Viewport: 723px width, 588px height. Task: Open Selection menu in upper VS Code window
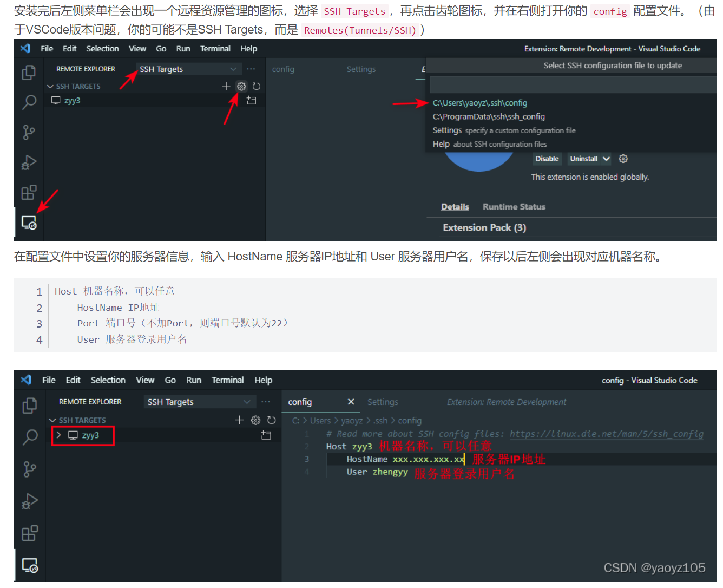[103, 49]
